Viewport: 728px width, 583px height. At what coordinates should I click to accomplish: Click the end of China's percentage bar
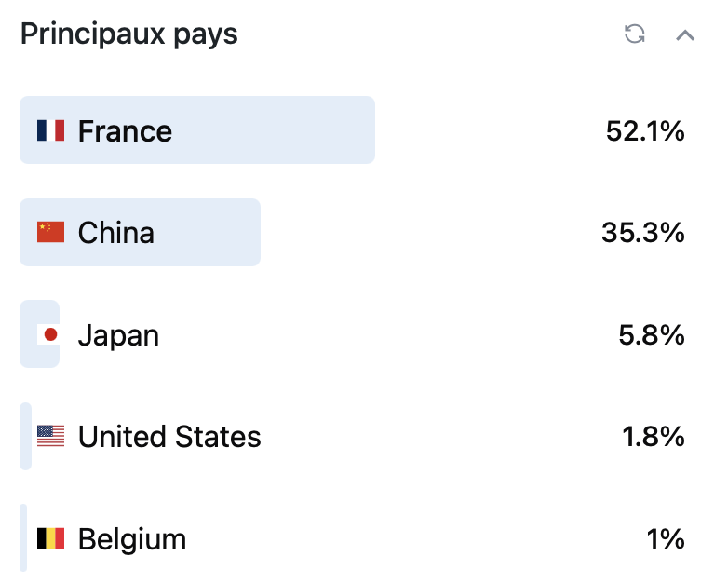(x=254, y=232)
